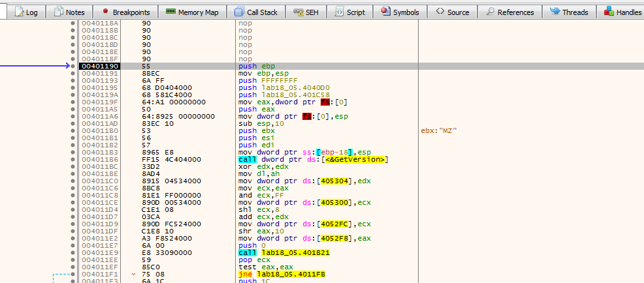Click the call to GetVersion instruction
644x283 pixels.
pyautogui.click(x=314, y=160)
